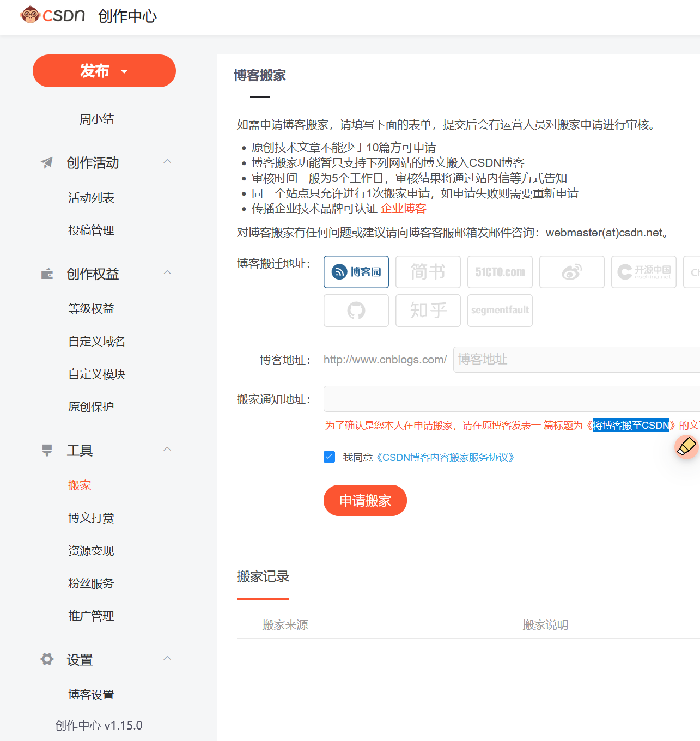Uncheck the 我同意 agreement checkbox
The height and width of the screenshot is (741, 700).
(x=329, y=457)
